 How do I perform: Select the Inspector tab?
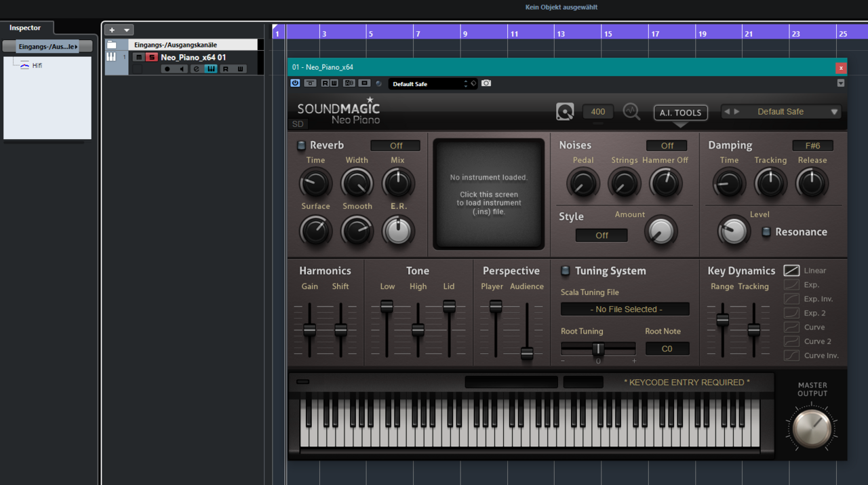25,28
